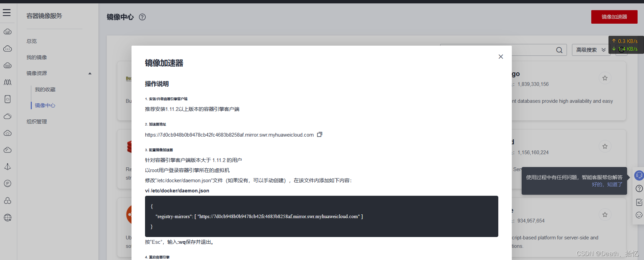Open the headset customer service icon

[639, 175]
